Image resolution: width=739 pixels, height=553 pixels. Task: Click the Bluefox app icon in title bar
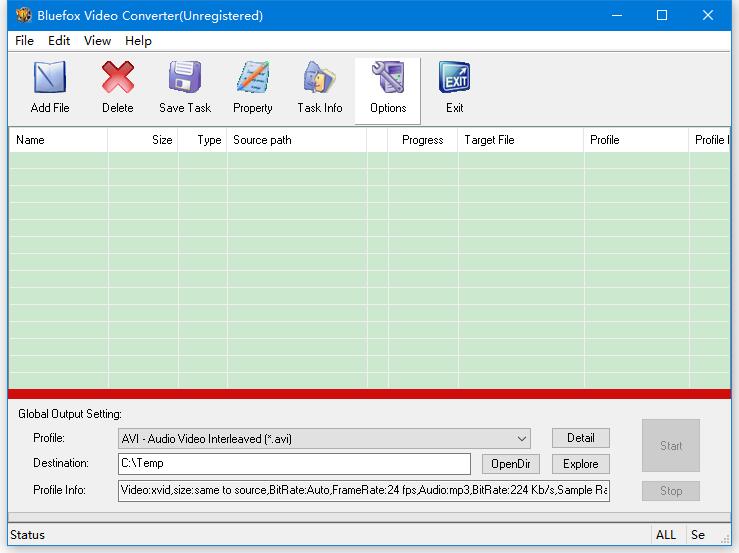pos(24,16)
